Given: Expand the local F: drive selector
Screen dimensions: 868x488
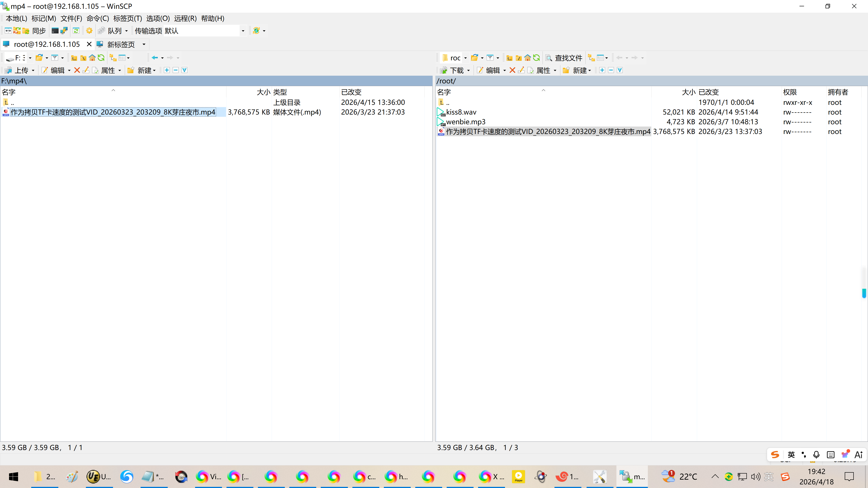Looking at the screenshot, I should (30, 58).
